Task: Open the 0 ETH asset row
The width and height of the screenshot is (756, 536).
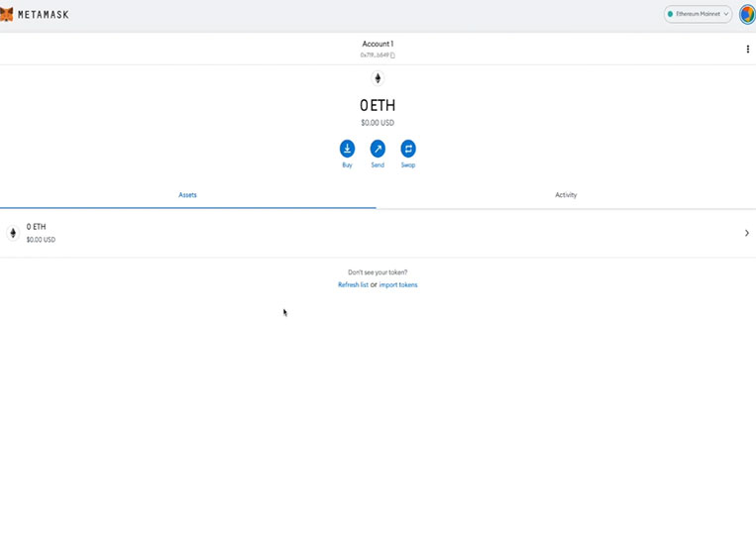Action: pyautogui.click(x=378, y=233)
